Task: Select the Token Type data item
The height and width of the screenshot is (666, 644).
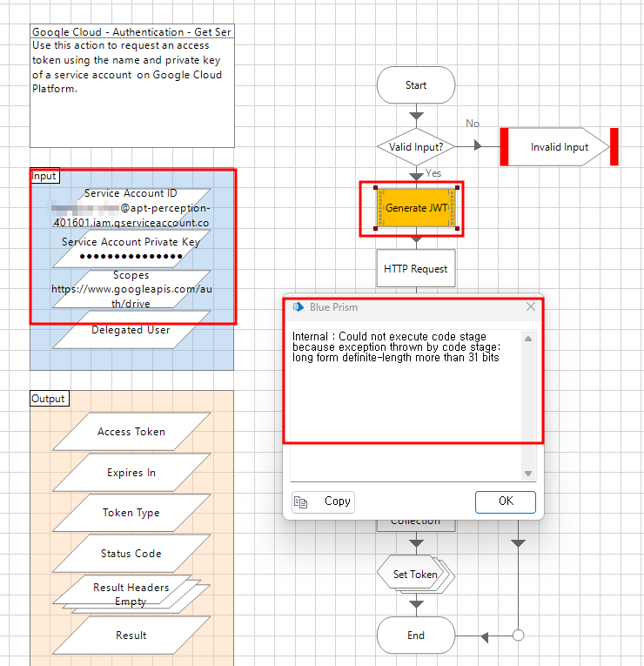Action: pyautogui.click(x=131, y=513)
